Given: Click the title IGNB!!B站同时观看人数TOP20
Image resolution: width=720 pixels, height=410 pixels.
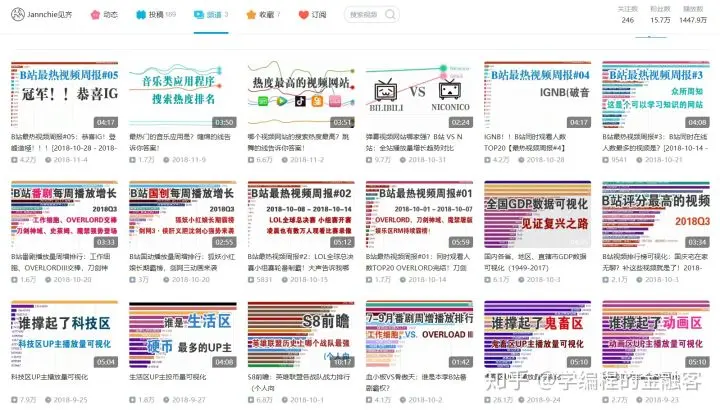Looking at the screenshot, I should [525, 142].
